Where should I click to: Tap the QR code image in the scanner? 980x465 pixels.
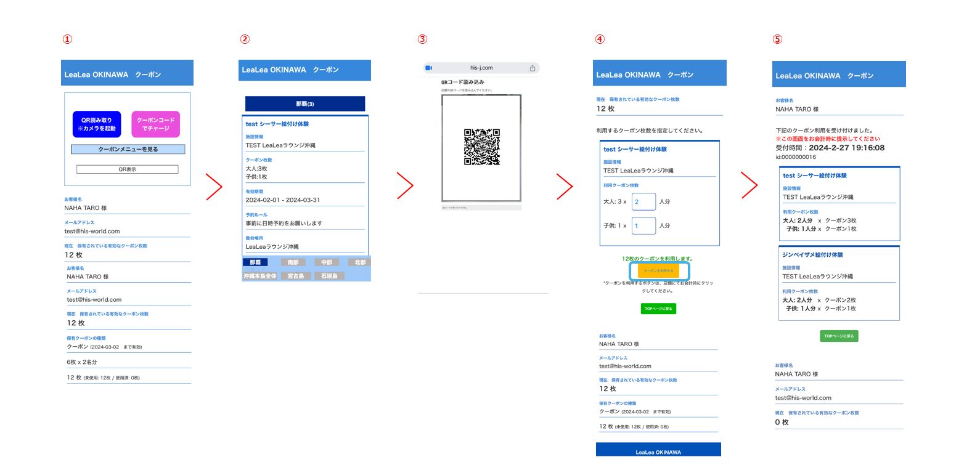481,147
